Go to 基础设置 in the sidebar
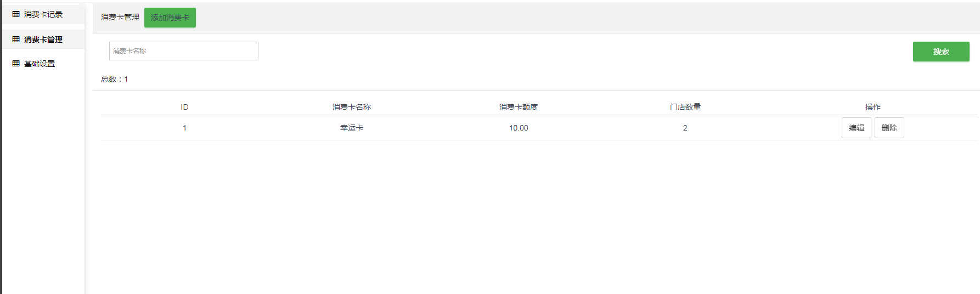 40,64
